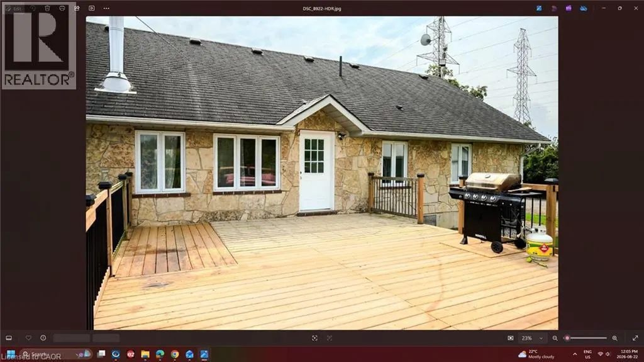The image size is (644, 362).
Task: Click the Edit image button
Action: 14,8
